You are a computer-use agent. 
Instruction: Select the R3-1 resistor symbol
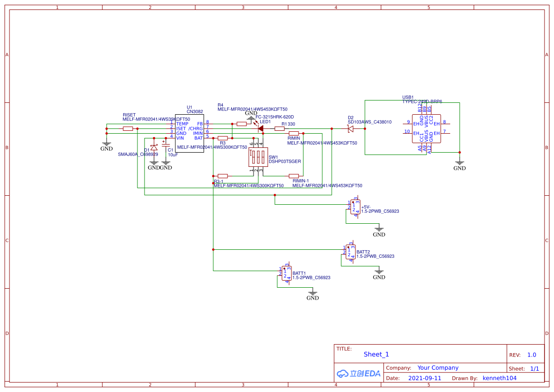(223, 176)
